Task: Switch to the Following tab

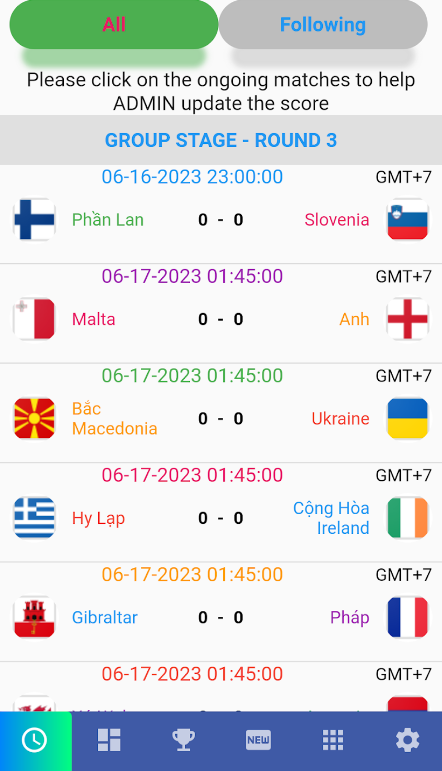Action: pyautogui.click(x=323, y=25)
